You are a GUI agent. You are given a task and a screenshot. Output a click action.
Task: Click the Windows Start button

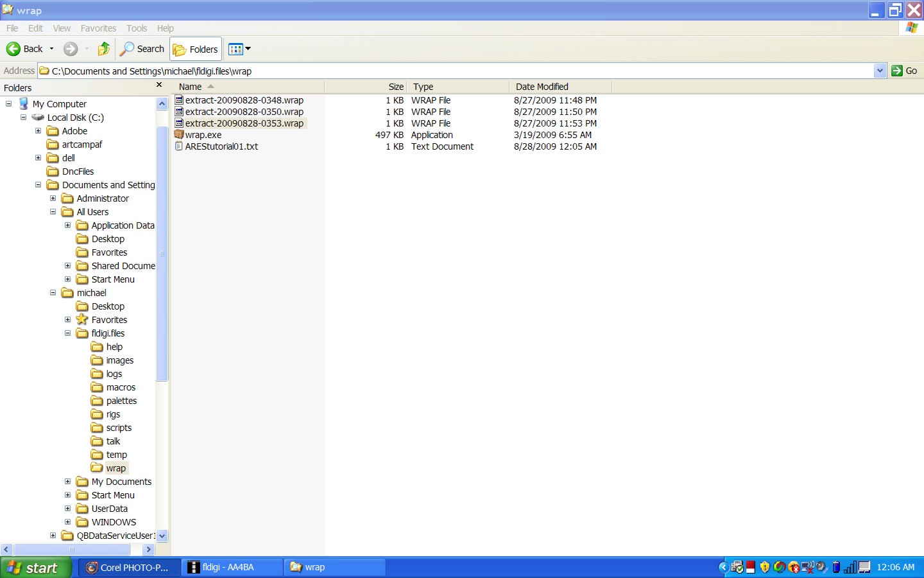[x=36, y=568]
